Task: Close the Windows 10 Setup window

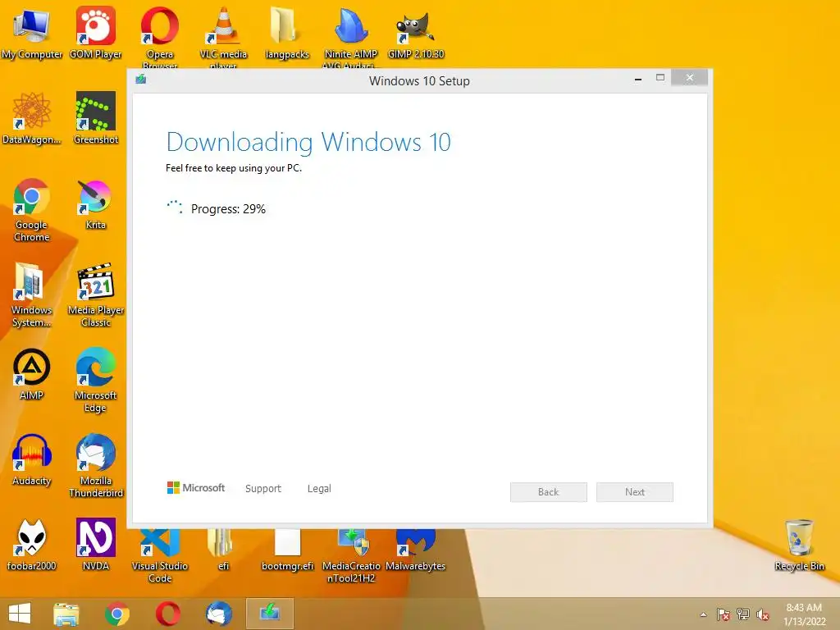Action: coord(689,78)
